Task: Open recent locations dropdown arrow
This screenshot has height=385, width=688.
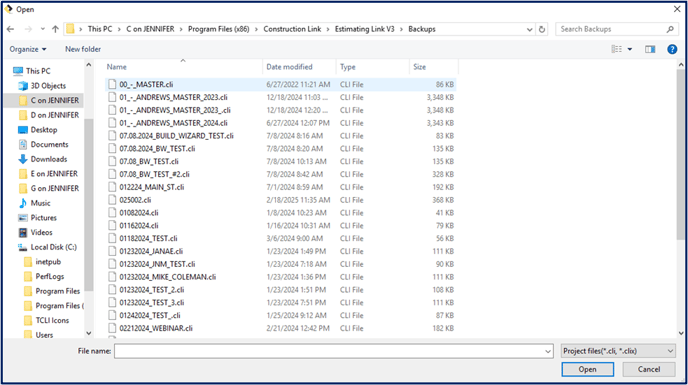Action: click(x=43, y=29)
